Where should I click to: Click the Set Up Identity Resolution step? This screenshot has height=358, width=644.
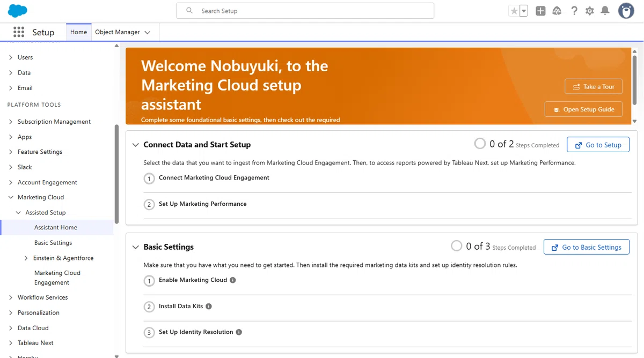pos(196,332)
